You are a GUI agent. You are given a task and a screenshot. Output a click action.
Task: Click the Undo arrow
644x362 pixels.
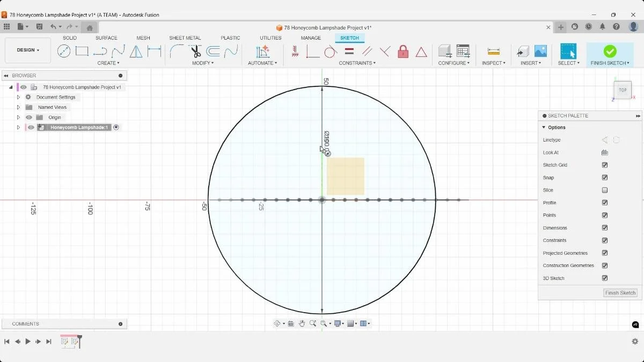[x=53, y=27]
